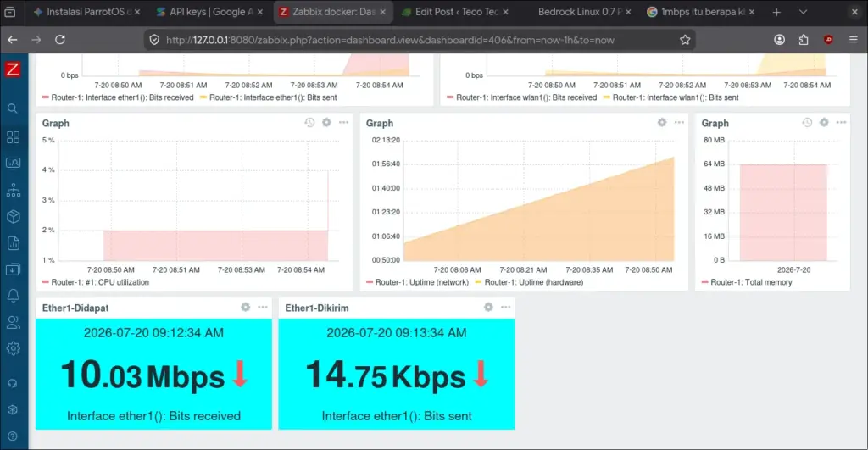Open the browser extensions puzzle icon

[804, 40]
